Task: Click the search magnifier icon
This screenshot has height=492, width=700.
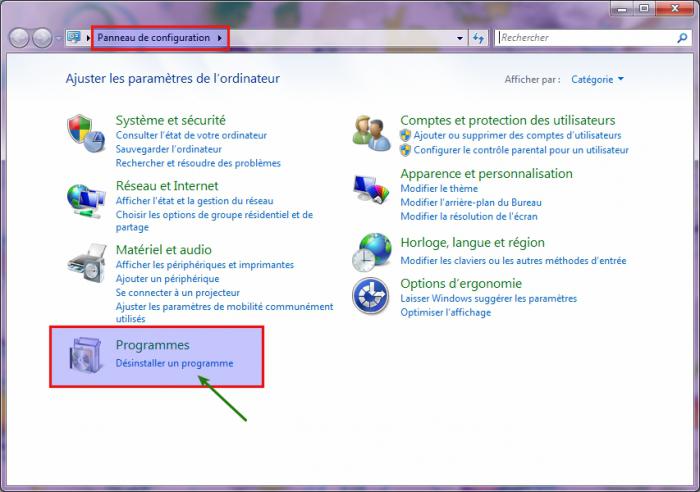Action: (682, 38)
